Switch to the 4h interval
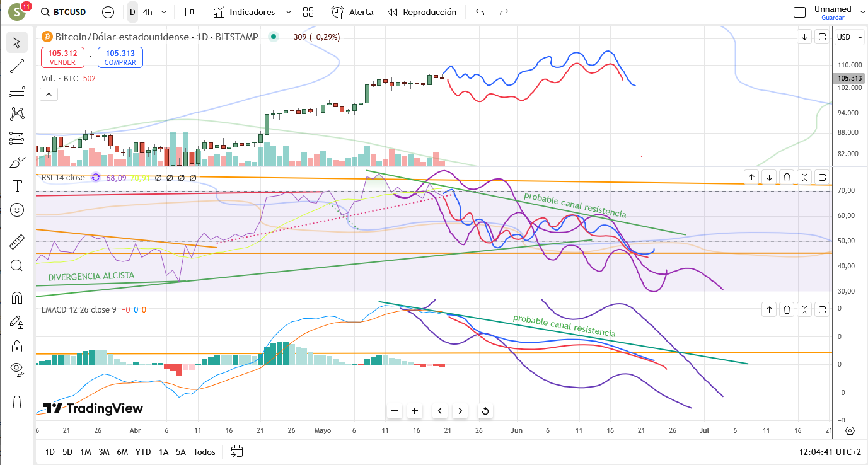 tap(148, 12)
